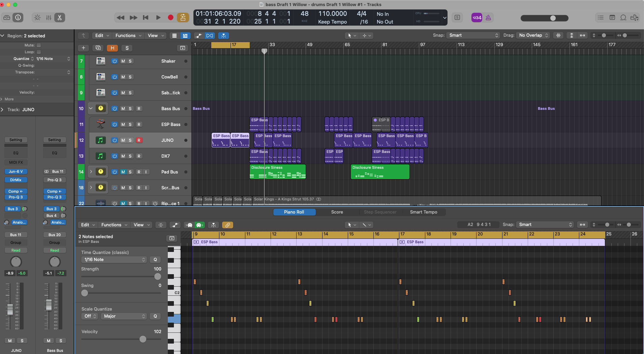The image size is (644, 354).
Task: Open Piano Roll Edit menu
Action: coord(88,225)
